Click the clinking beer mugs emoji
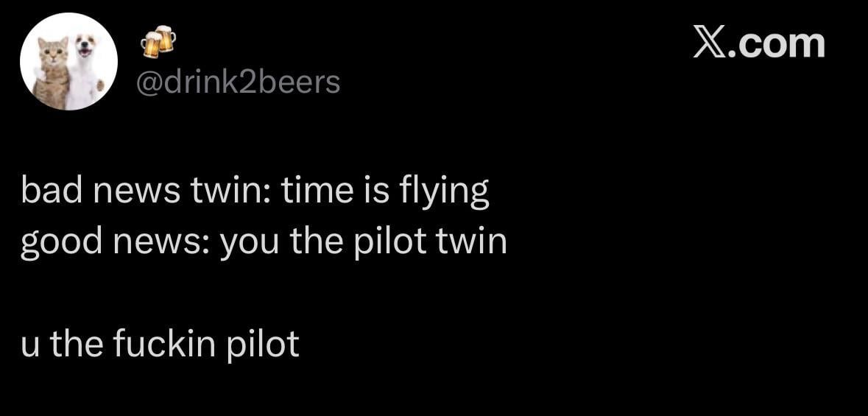 pyautogui.click(x=158, y=42)
